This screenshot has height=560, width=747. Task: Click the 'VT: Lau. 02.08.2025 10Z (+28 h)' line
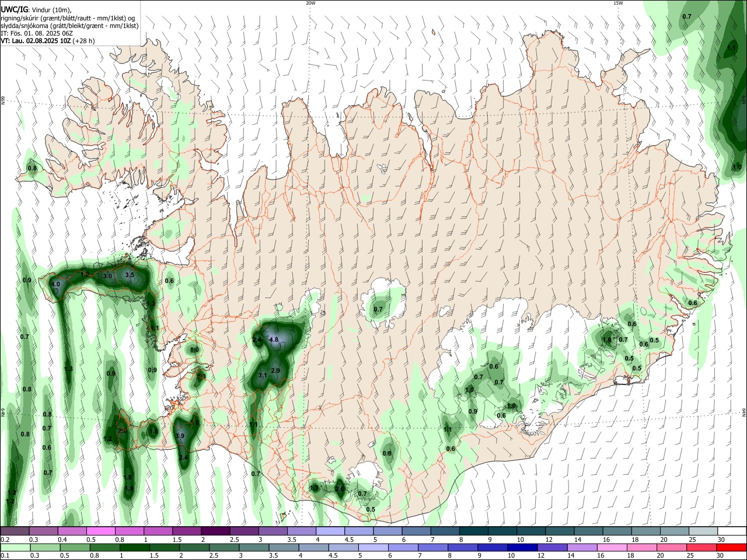tap(47, 41)
